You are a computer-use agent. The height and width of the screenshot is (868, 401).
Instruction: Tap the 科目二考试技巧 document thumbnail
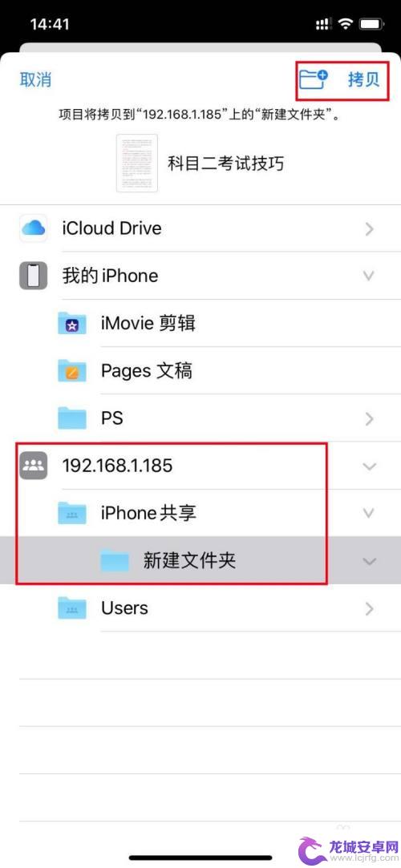(x=137, y=164)
